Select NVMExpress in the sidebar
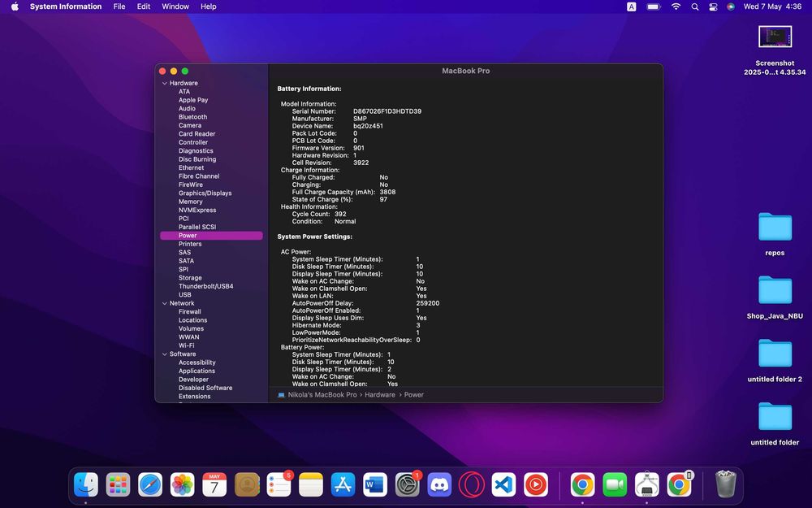Screen dimensions: 812x508 (x=197, y=210)
